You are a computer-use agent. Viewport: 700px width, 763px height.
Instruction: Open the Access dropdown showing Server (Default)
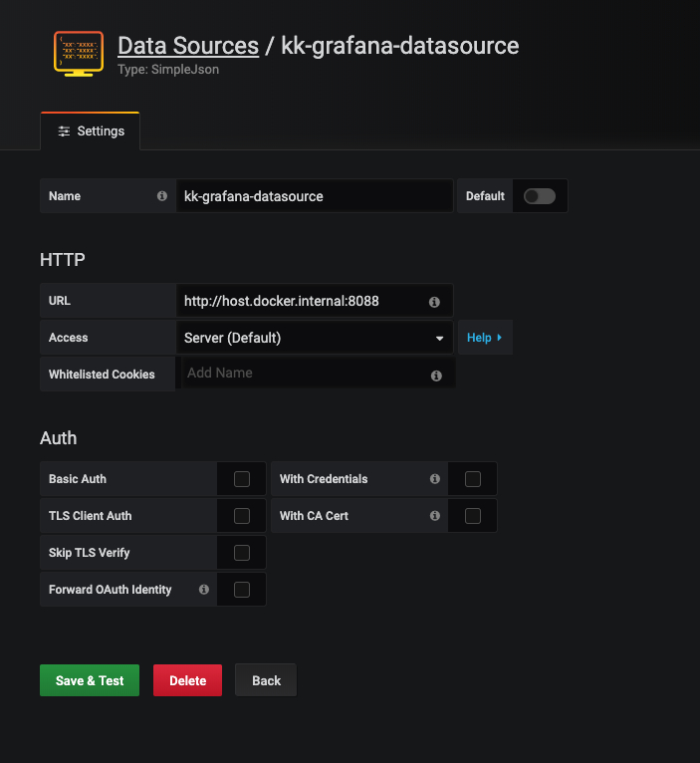pos(315,338)
